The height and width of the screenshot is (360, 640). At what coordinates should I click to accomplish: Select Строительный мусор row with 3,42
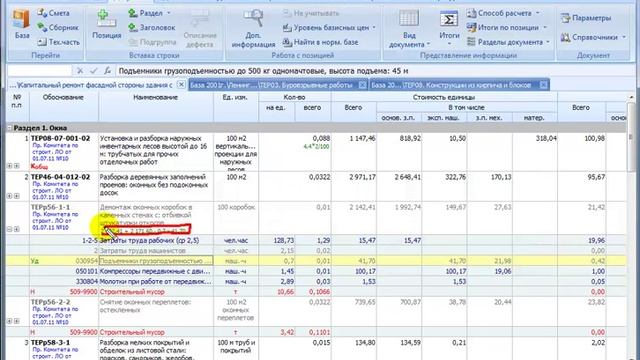pos(316,332)
